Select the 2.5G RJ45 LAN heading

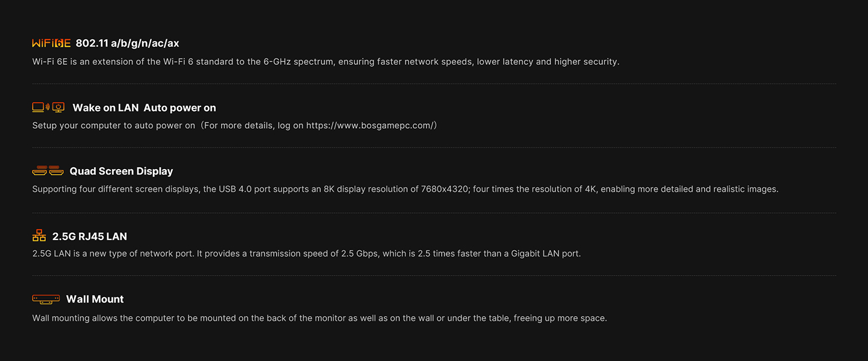[90, 236]
